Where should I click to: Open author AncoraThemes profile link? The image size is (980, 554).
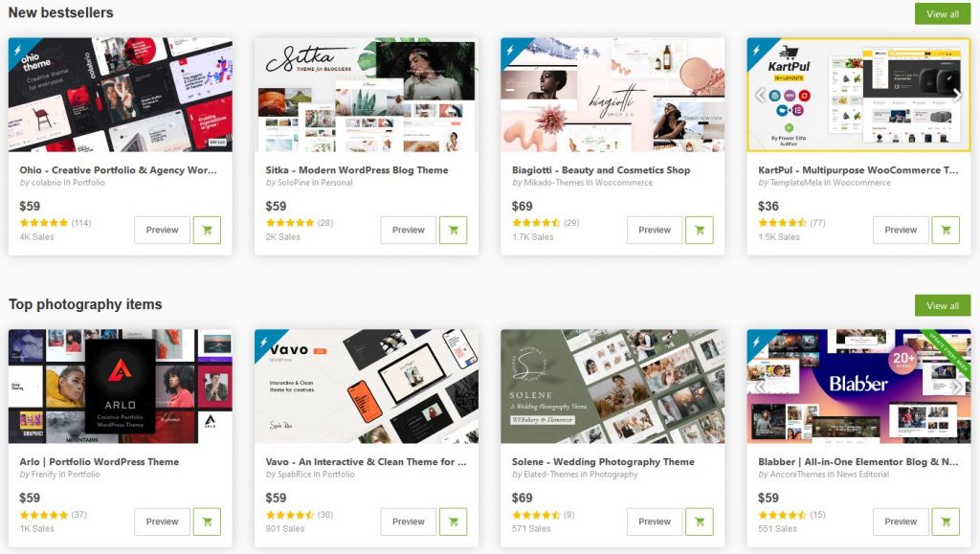[x=795, y=474]
